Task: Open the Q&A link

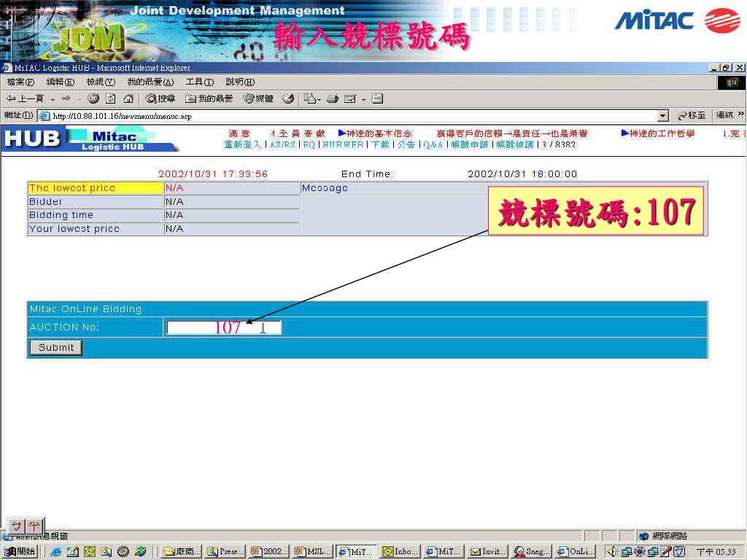Action: coord(433,144)
